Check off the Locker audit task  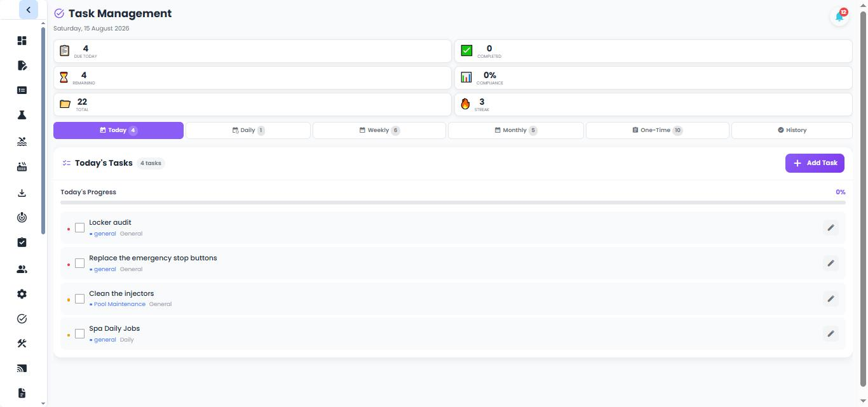(79, 227)
